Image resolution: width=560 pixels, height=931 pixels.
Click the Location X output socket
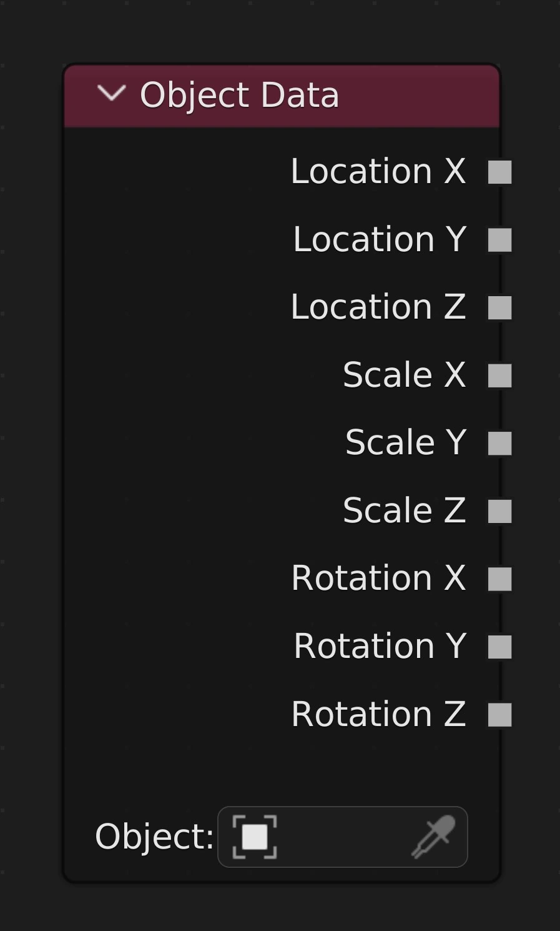[x=499, y=172]
